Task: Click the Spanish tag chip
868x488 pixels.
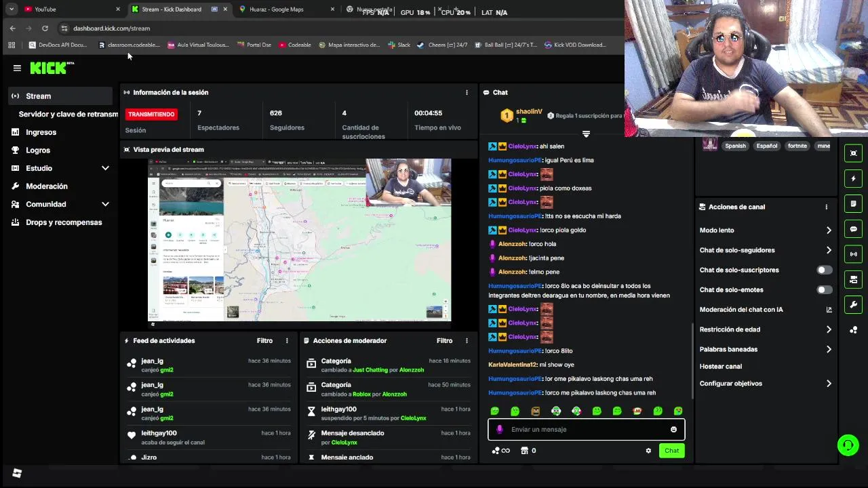Action: point(735,146)
